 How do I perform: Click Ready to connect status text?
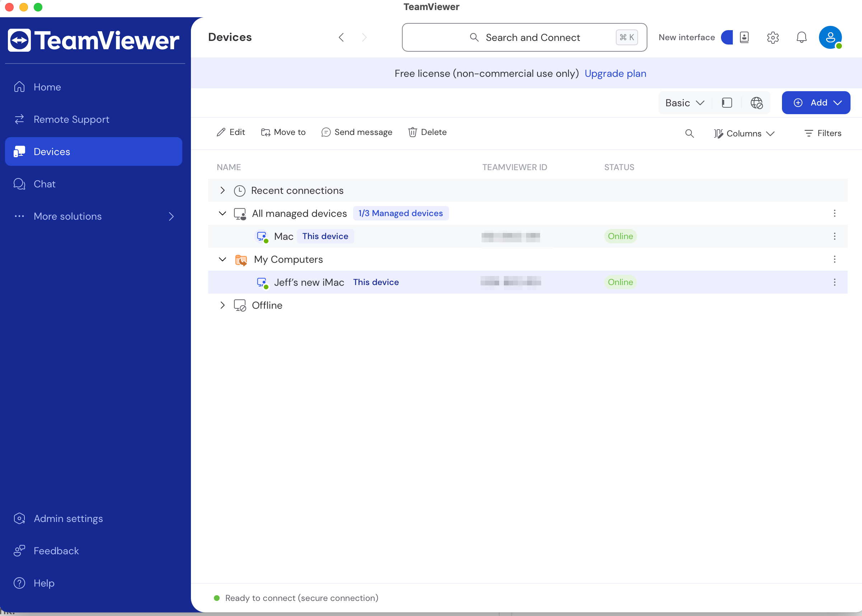click(x=301, y=598)
